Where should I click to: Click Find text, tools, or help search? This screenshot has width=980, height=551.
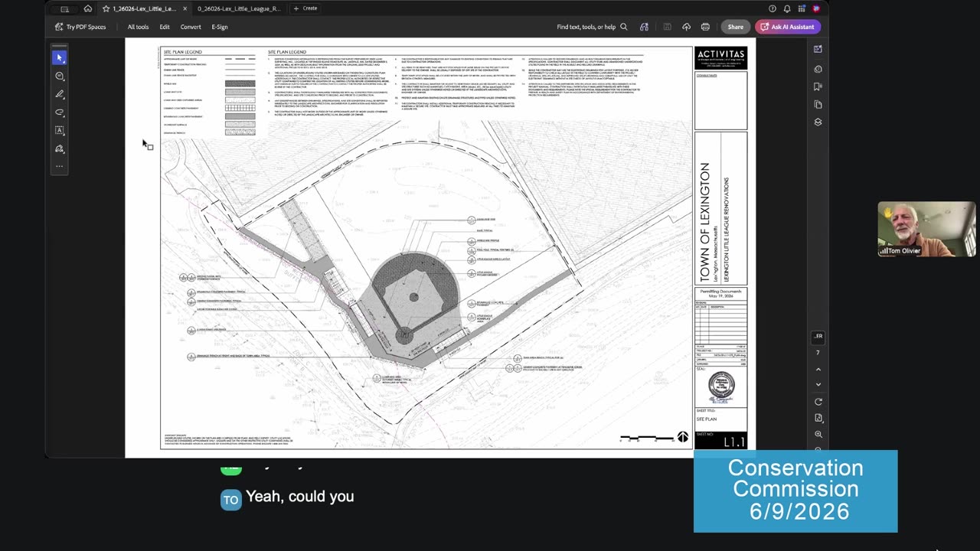tap(592, 27)
